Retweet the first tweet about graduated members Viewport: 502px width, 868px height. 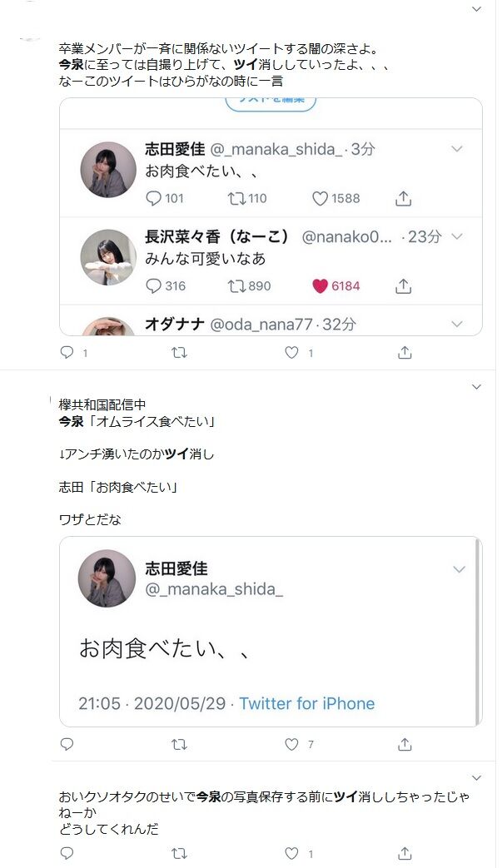pyautogui.click(x=178, y=353)
